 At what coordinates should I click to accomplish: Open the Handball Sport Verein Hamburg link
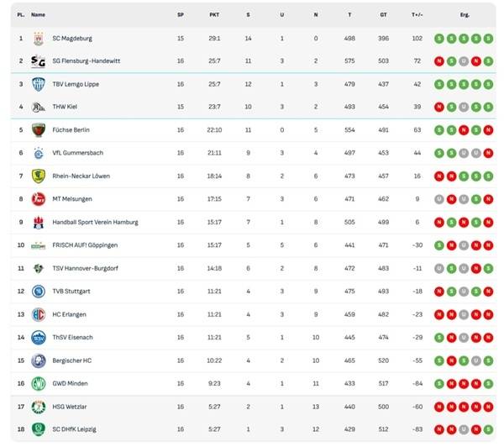click(95, 222)
